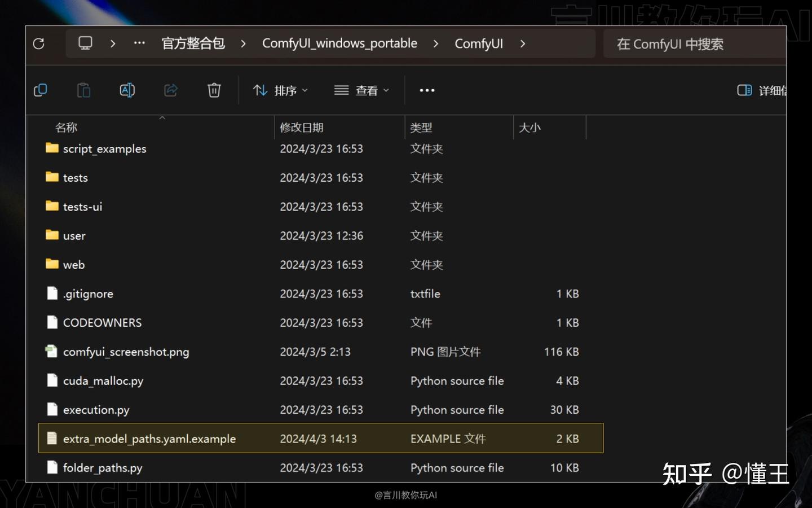
Task: Select the tests-ui folder name
Action: click(82, 207)
